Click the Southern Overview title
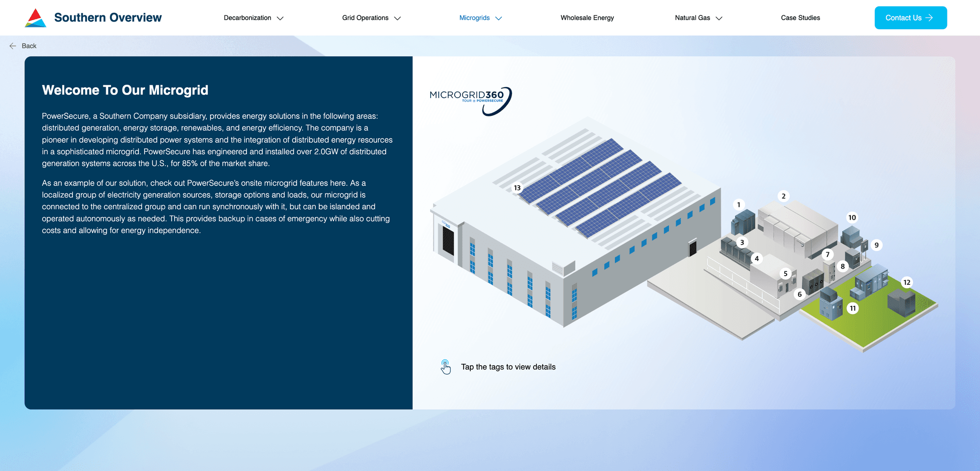 tap(108, 18)
